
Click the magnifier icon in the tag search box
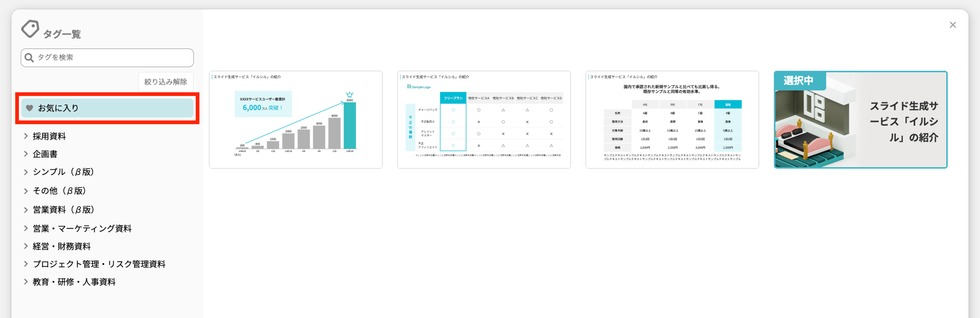tap(29, 58)
